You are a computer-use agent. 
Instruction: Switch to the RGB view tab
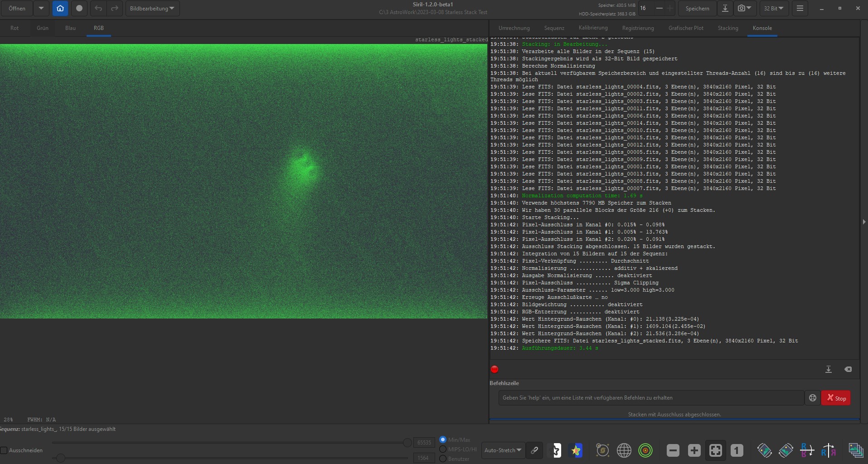99,28
